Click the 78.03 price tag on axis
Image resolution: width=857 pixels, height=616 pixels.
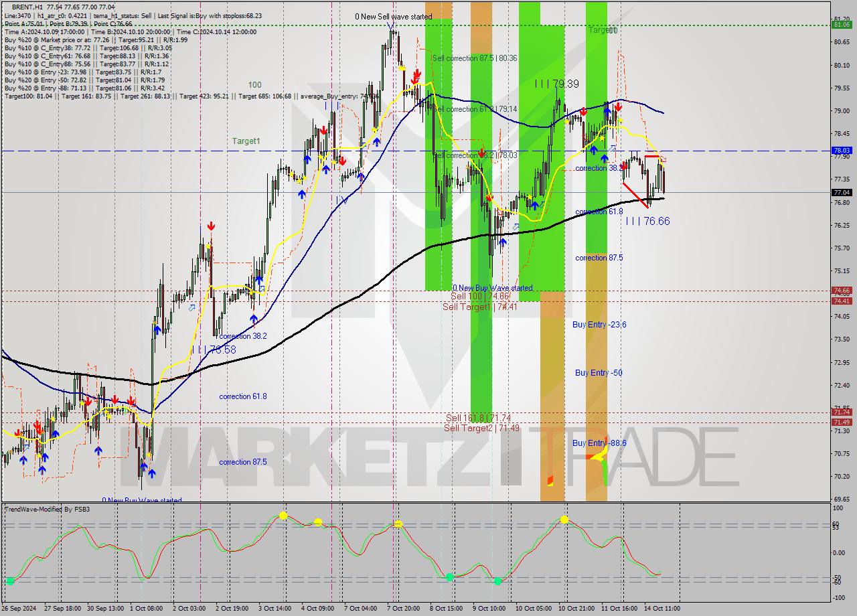click(x=842, y=151)
